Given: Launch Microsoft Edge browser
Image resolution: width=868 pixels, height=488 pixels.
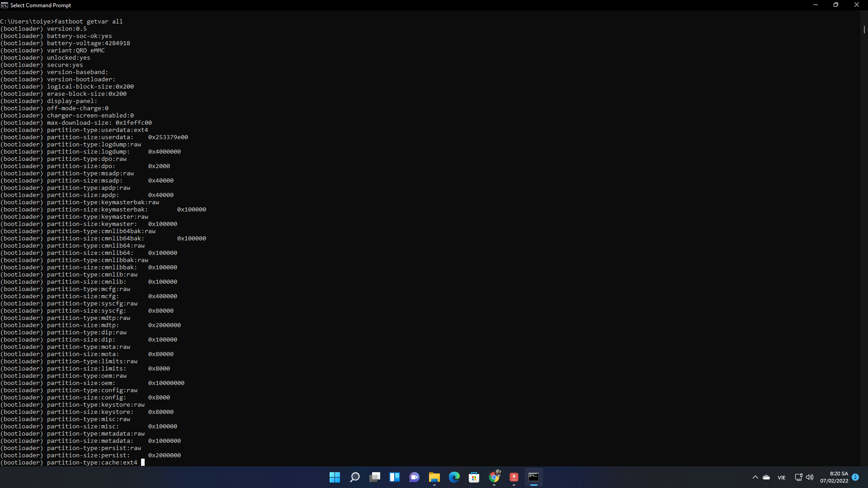Looking at the screenshot, I should point(454,477).
